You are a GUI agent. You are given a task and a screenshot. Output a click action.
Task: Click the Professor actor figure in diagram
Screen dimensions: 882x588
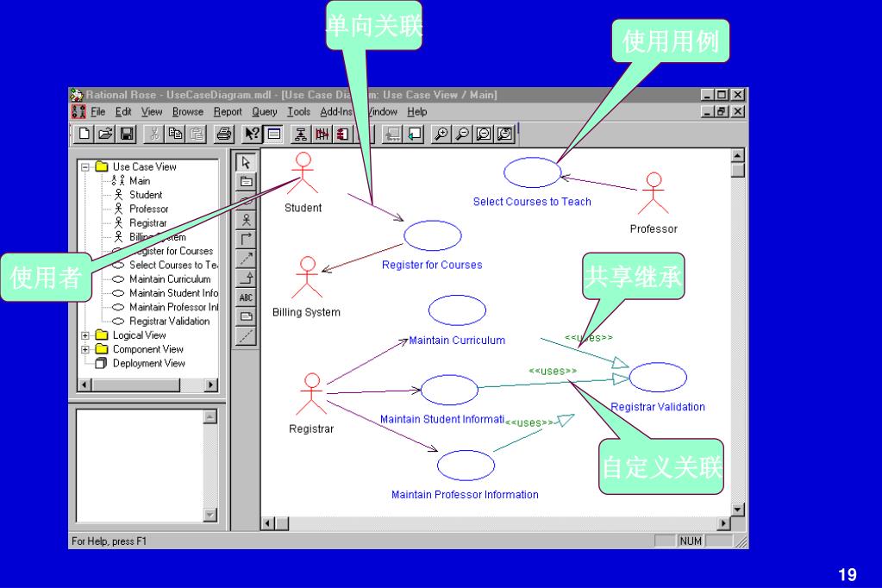click(653, 193)
